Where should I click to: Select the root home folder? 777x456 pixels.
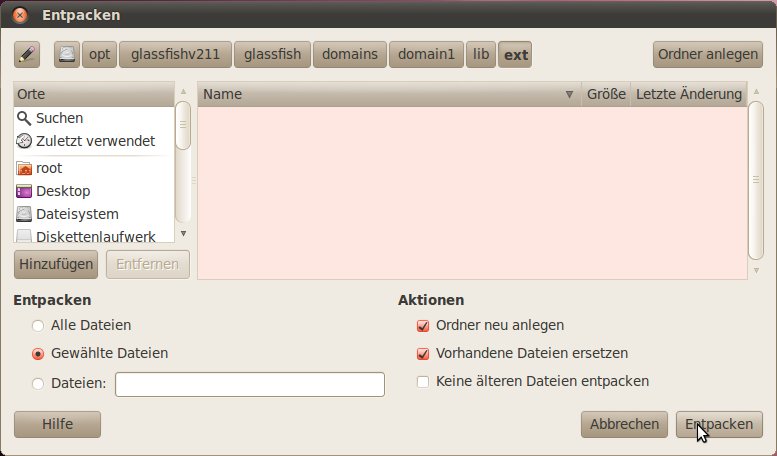(x=49, y=168)
